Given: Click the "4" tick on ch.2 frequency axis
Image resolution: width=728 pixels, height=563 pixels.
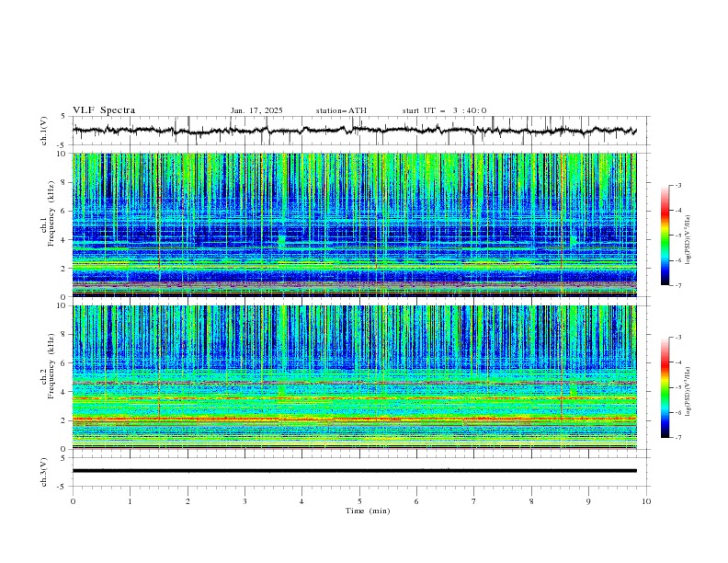Looking at the screenshot, I should tap(64, 392).
